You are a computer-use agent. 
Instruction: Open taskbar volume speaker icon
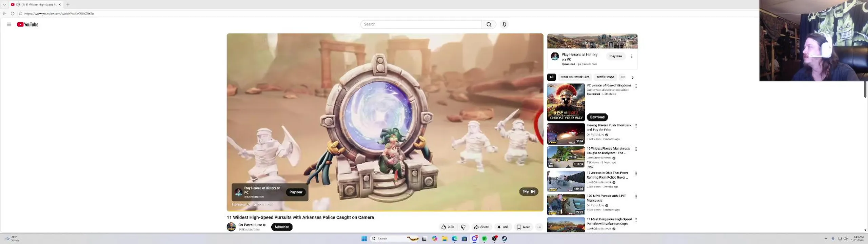pos(845,239)
